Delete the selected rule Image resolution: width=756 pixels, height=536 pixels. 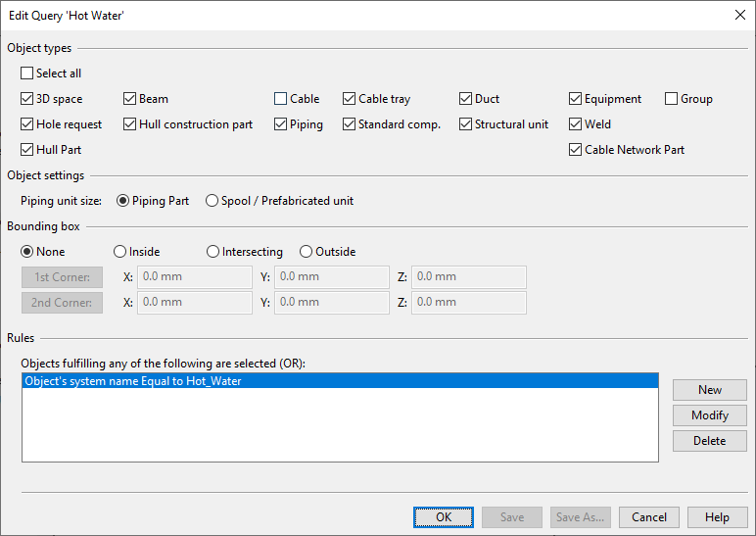709,441
